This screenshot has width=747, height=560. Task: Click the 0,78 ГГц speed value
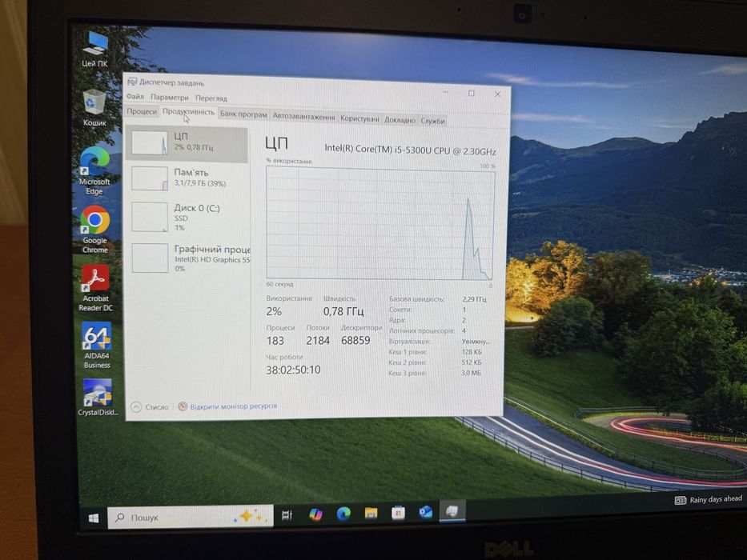pos(343,311)
